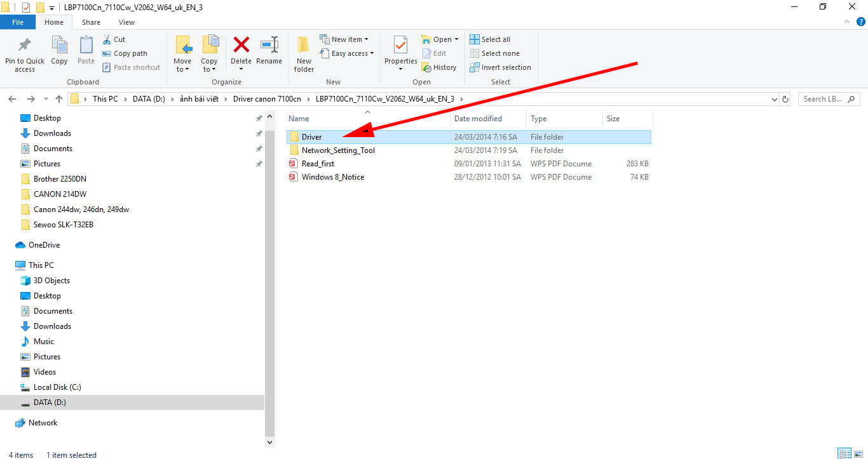The height and width of the screenshot is (459, 868).
Task: Open the address bar history dropdown
Action: [774, 99]
